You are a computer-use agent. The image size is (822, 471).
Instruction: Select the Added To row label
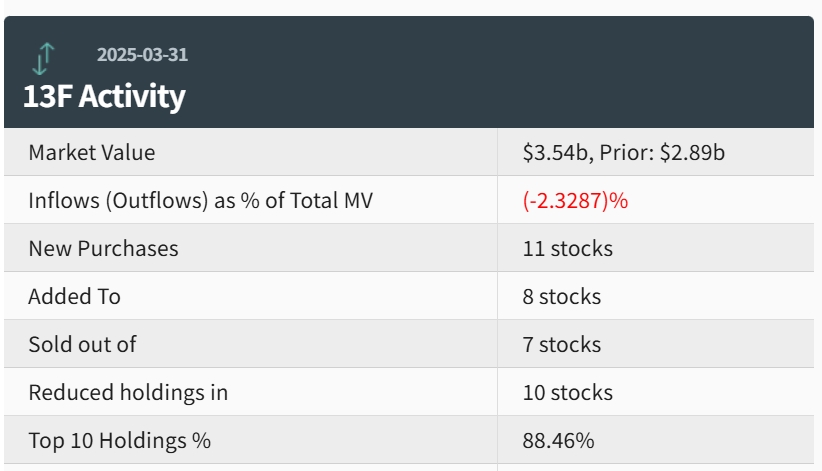(74, 296)
